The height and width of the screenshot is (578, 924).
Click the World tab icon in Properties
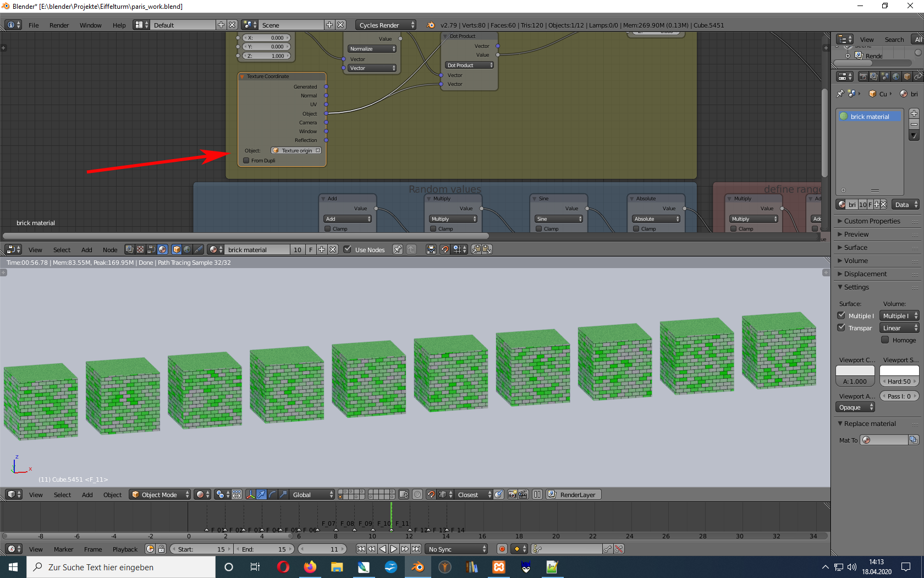896,77
